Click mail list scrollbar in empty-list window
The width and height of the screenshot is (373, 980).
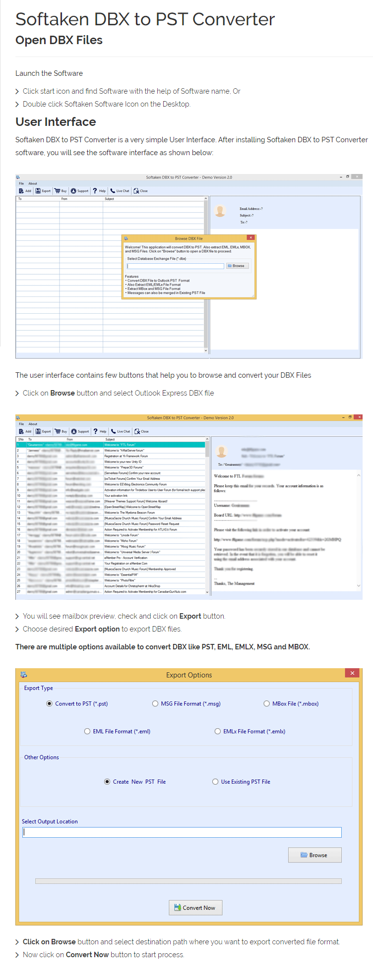click(x=206, y=275)
